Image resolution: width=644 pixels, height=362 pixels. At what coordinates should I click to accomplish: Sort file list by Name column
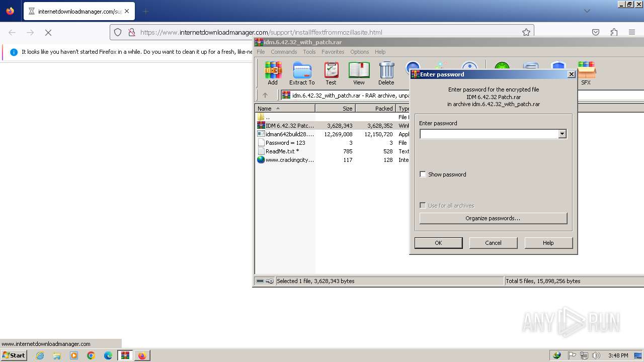pos(285,108)
